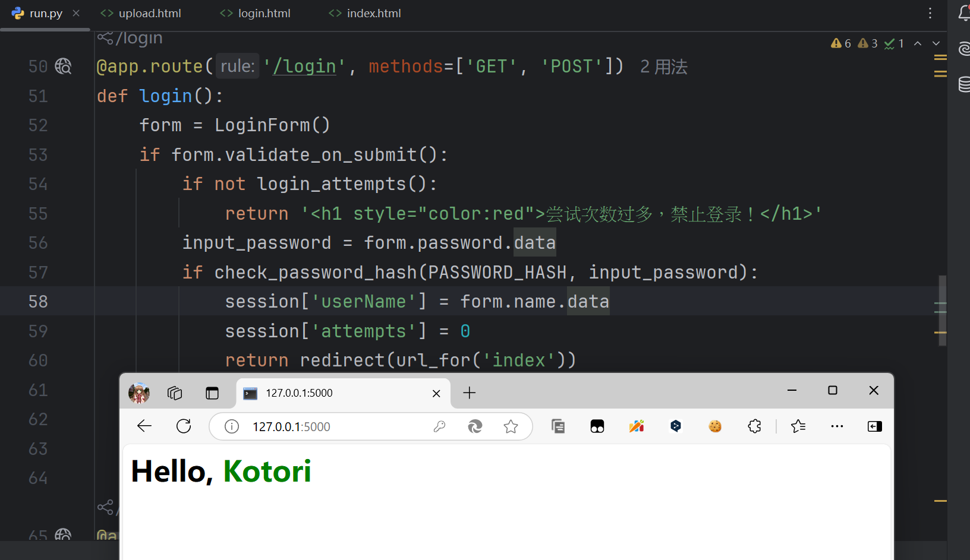Open the browser Extensions puzzle icon

pos(754,426)
